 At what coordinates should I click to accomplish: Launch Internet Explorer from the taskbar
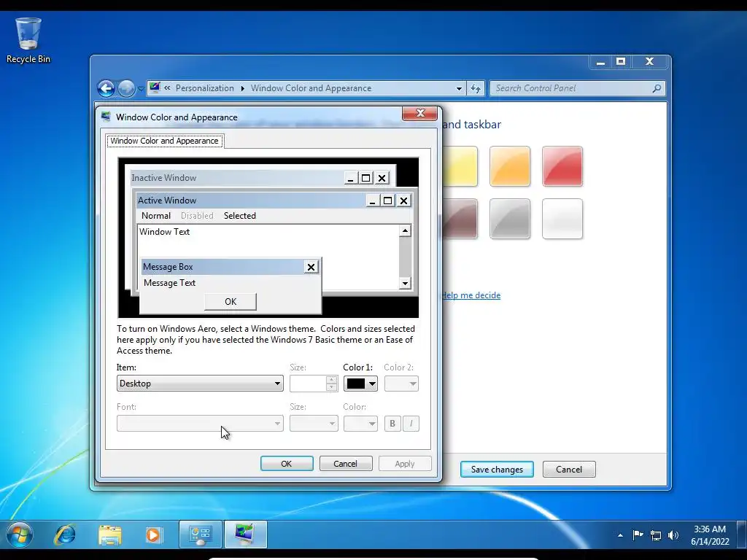pyautogui.click(x=65, y=534)
